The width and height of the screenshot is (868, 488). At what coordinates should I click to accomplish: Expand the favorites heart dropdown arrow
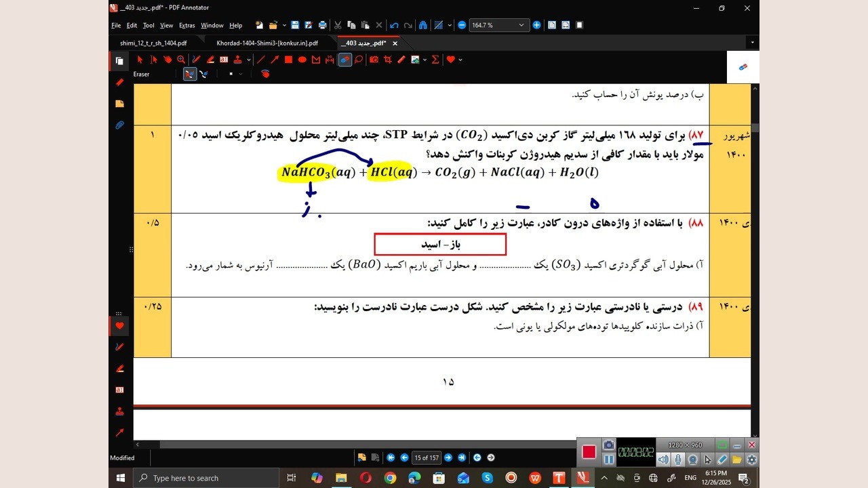coord(460,60)
